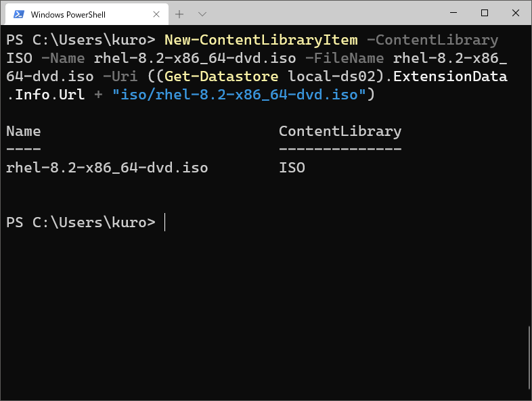The image size is (532, 401).
Task: Minimize the terminal window
Action: coord(453,13)
